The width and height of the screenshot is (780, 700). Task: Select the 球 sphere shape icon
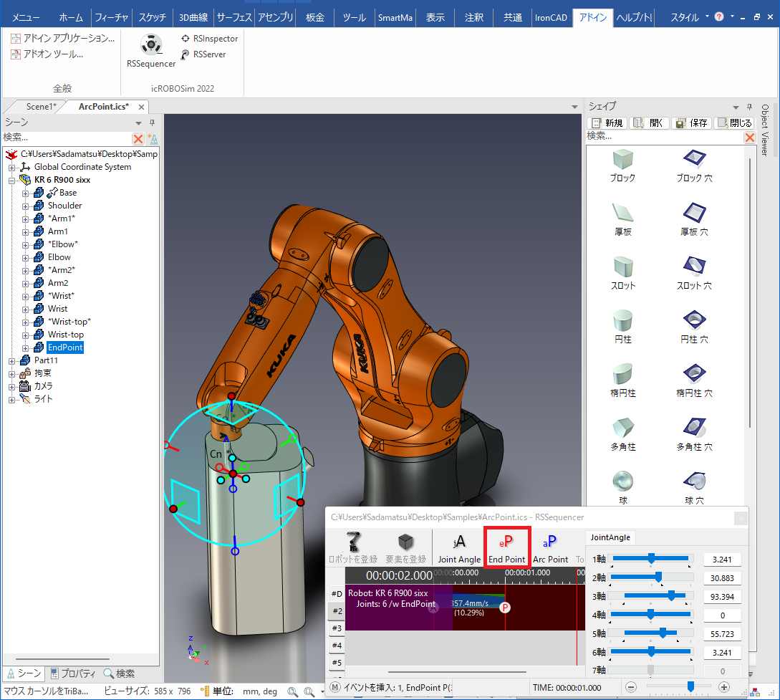(622, 481)
